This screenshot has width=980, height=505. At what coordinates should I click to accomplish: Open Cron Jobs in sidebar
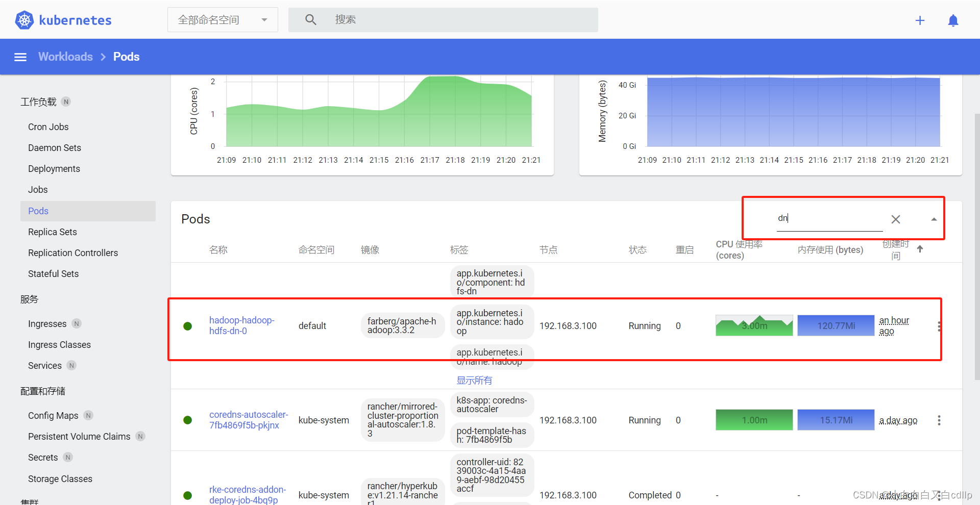pos(48,127)
